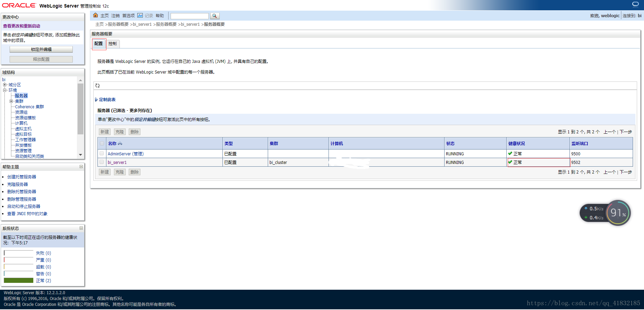Select 并发模板 in the tree
The image size is (644, 310).
(23, 145)
